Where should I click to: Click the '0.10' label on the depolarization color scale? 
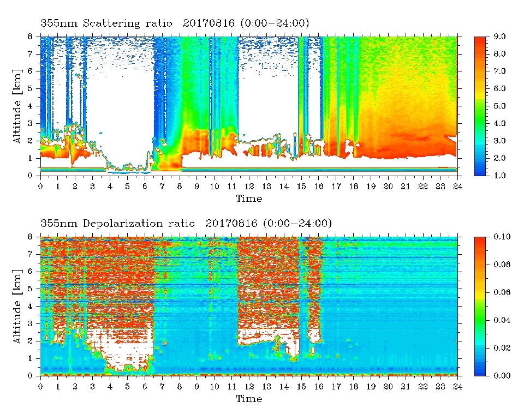tap(502, 236)
